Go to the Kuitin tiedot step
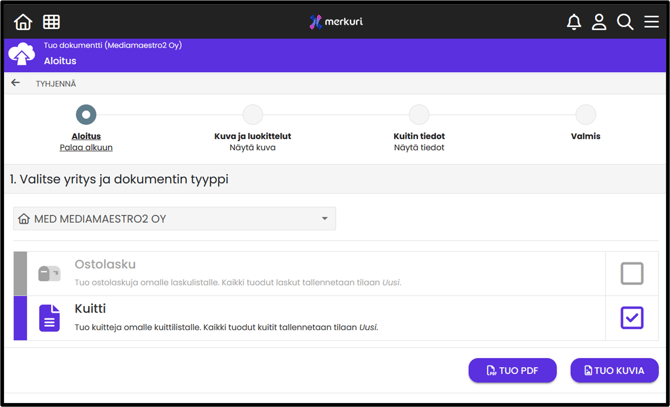 tap(419, 115)
